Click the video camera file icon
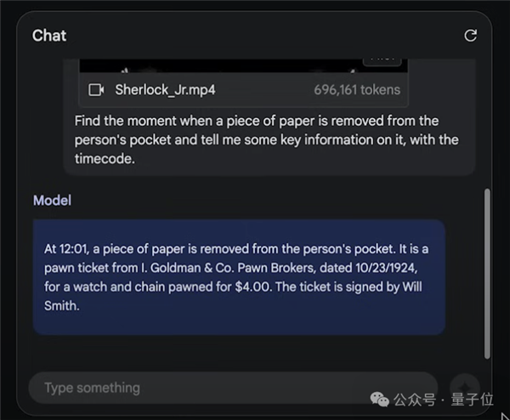The width and height of the screenshot is (510, 420). tap(97, 89)
